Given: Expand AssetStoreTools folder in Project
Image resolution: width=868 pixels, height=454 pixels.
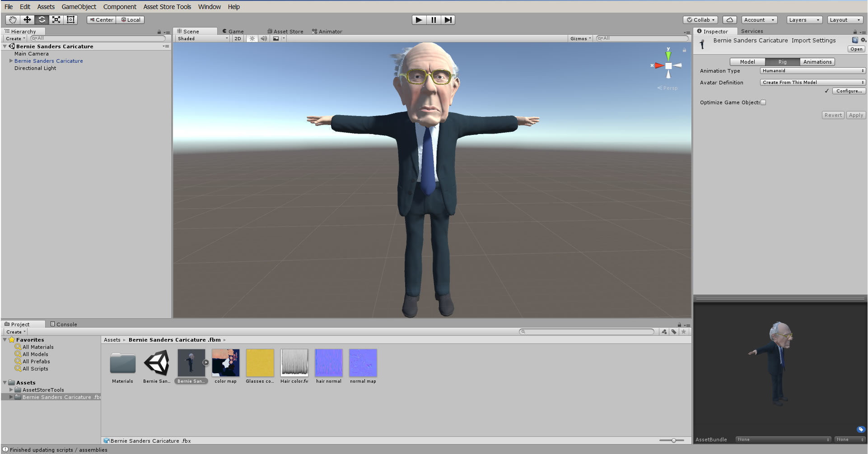Looking at the screenshot, I should pyautogui.click(x=11, y=390).
